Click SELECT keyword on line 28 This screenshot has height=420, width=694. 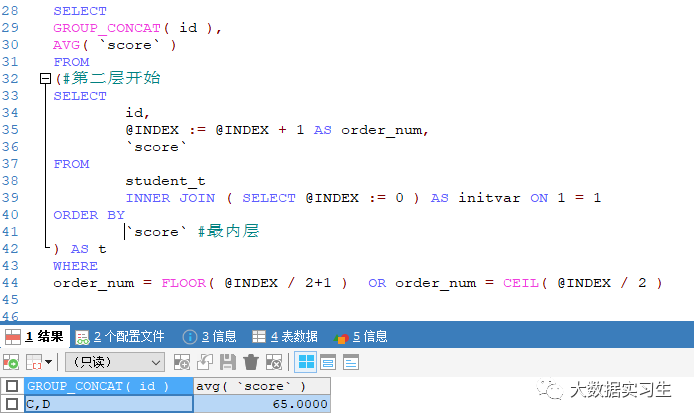click(x=80, y=11)
